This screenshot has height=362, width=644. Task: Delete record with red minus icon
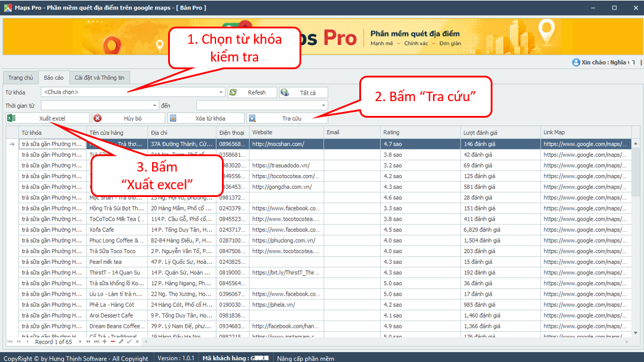tap(112, 341)
